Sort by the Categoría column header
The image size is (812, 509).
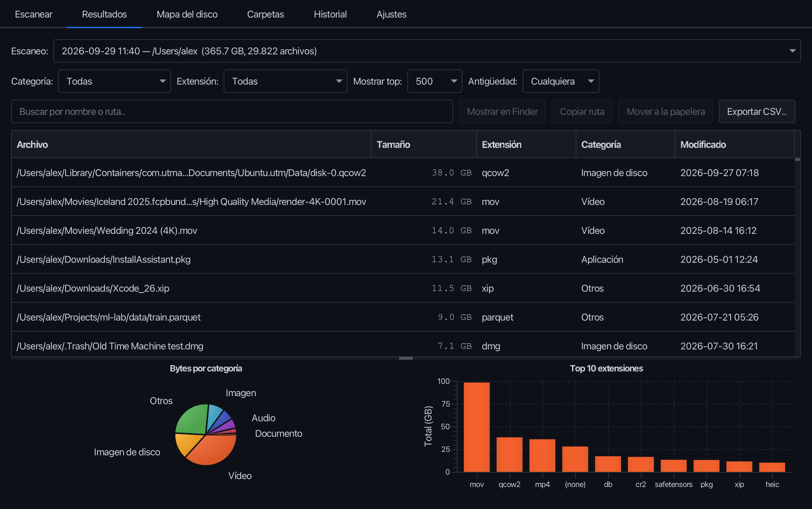(x=626, y=144)
